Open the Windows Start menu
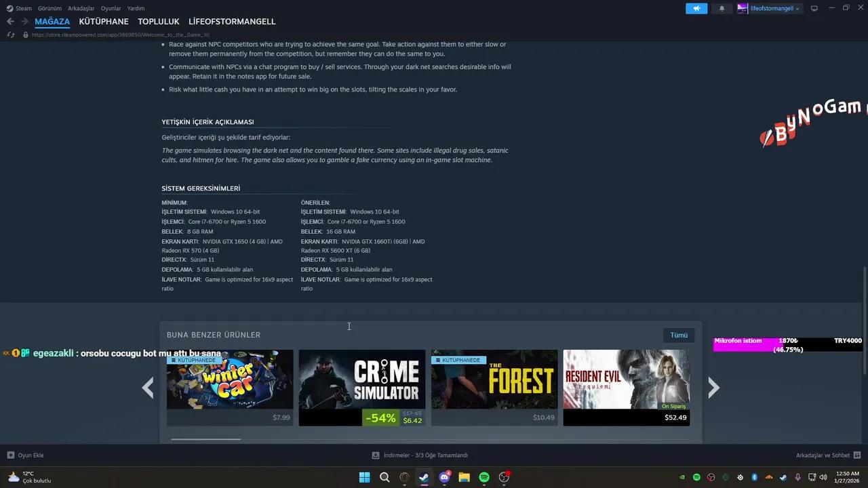 [365, 477]
